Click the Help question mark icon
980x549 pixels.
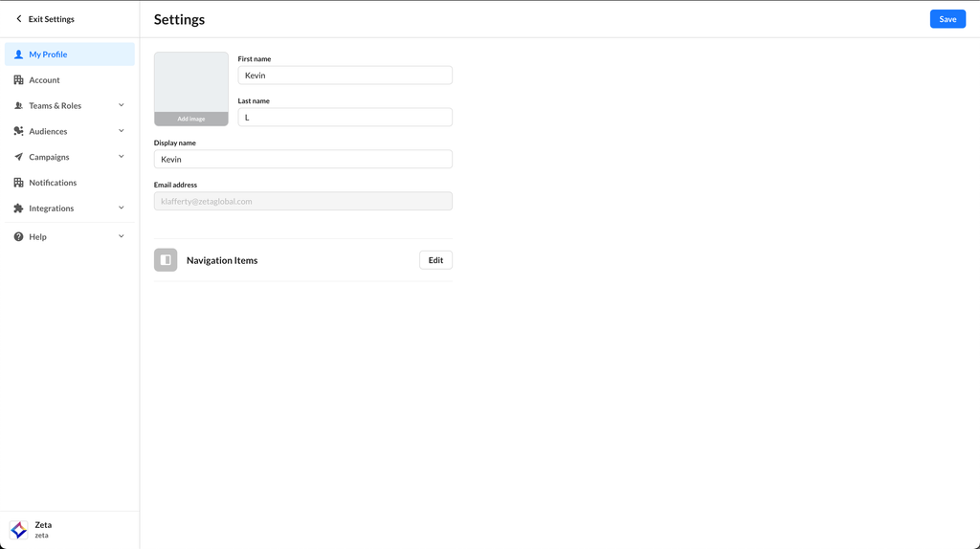pyautogui.click(x=18, y=237)
